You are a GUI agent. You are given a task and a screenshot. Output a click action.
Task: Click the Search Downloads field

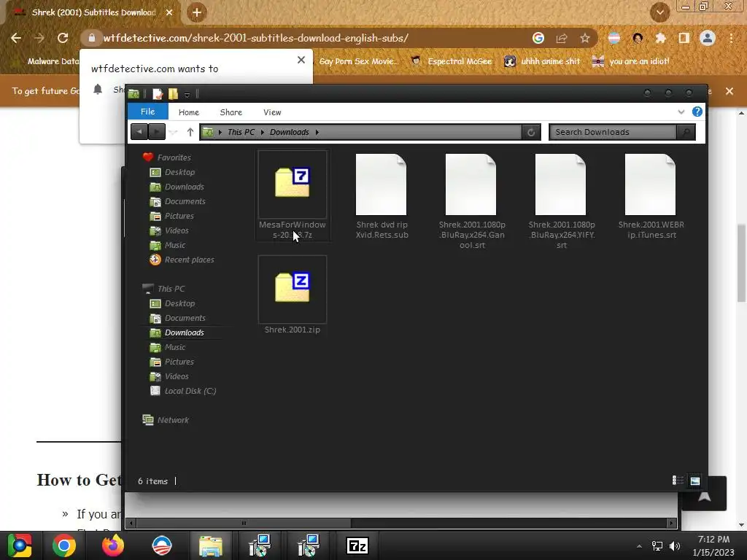click(612, 132)
